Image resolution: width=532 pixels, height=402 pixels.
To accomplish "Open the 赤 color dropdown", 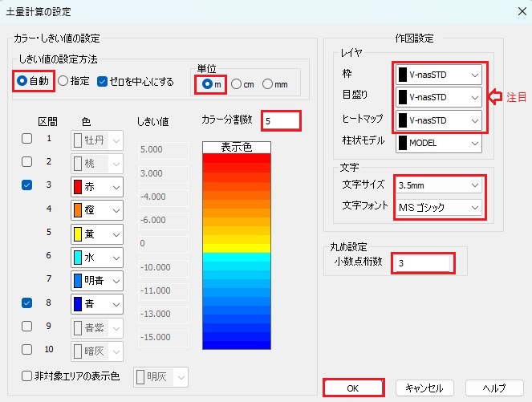I will point(97,187).
